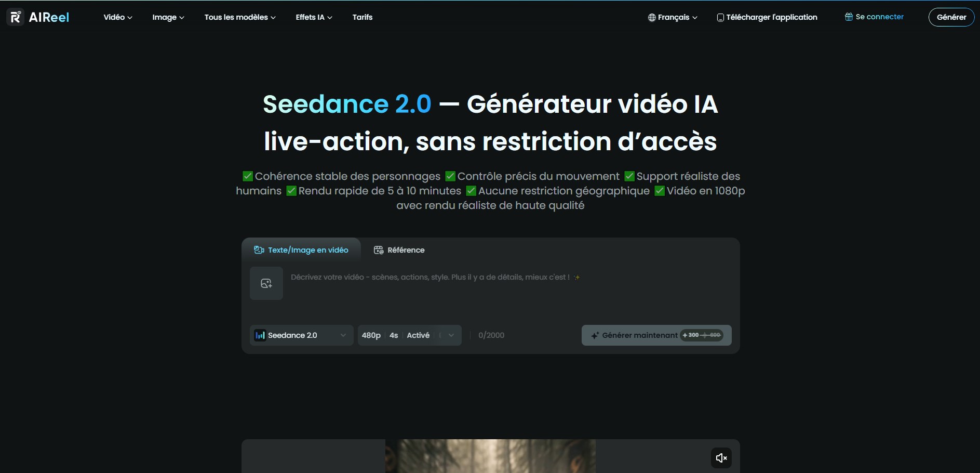The image size is (980, 473).
Task: Click the Référence tab icon
Action: 379,250
